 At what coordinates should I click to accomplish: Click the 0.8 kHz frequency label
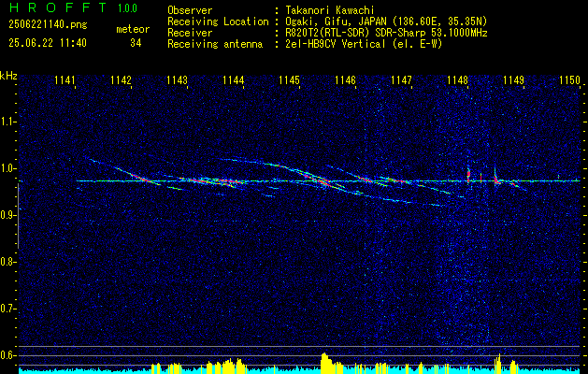click(7, 262)
